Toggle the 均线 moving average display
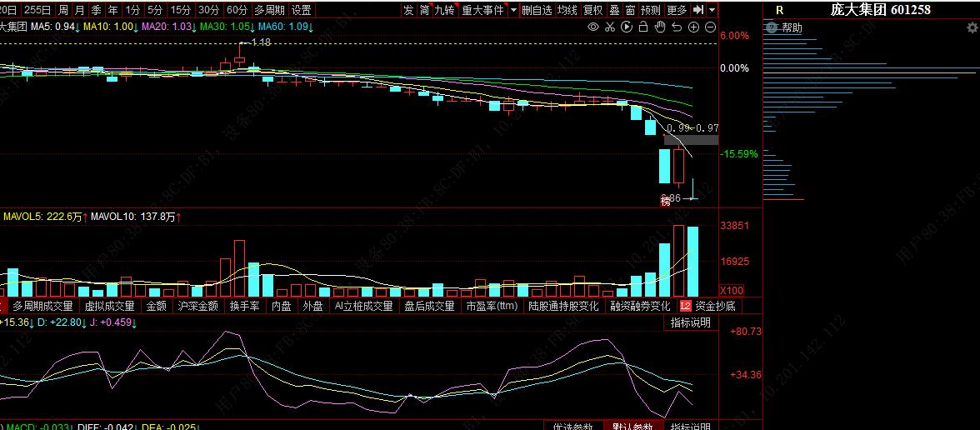The image size is (980, 430). click(x=567, y=10)
